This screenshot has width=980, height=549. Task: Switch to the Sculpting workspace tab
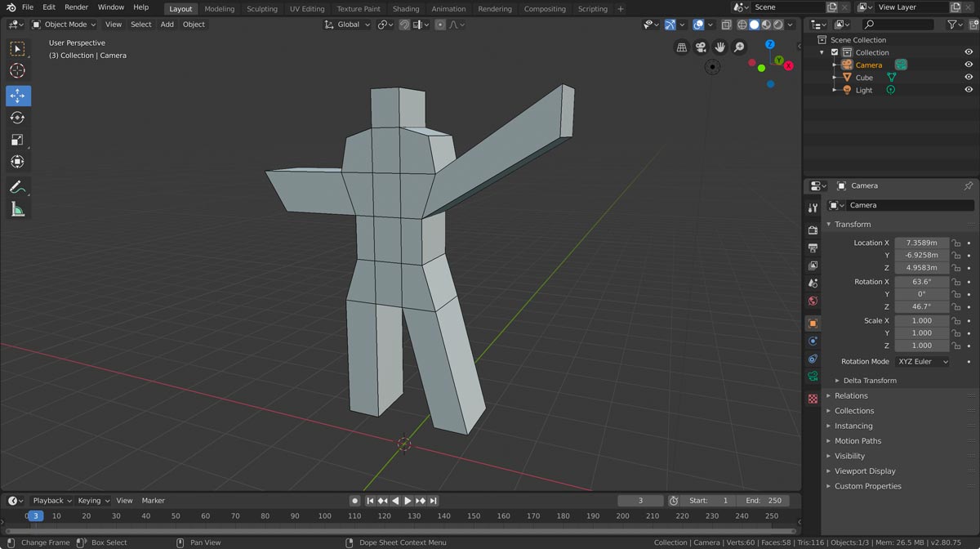[261, 9]
